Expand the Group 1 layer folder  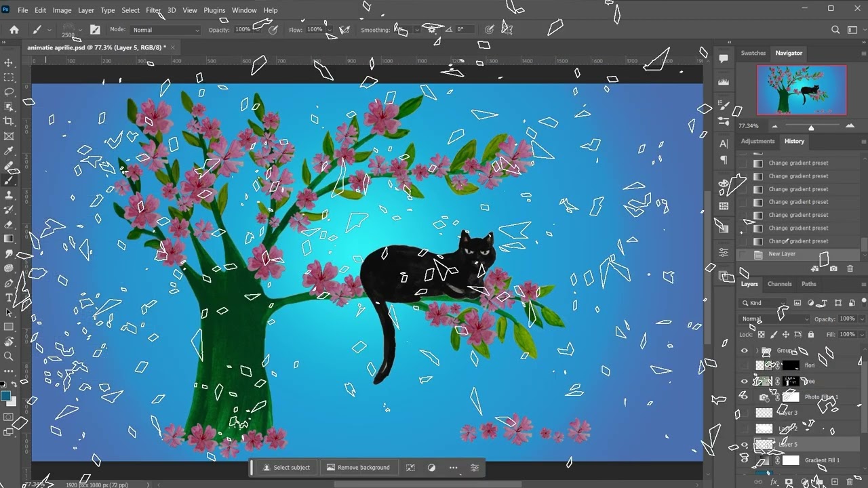757,350
